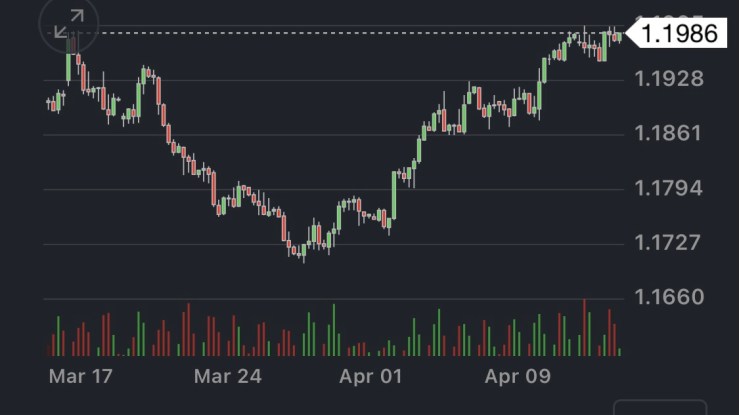Click the last candlestick on the right
Image resolution: width=739 pixels, height=415 pixels.
pos(620,37)
